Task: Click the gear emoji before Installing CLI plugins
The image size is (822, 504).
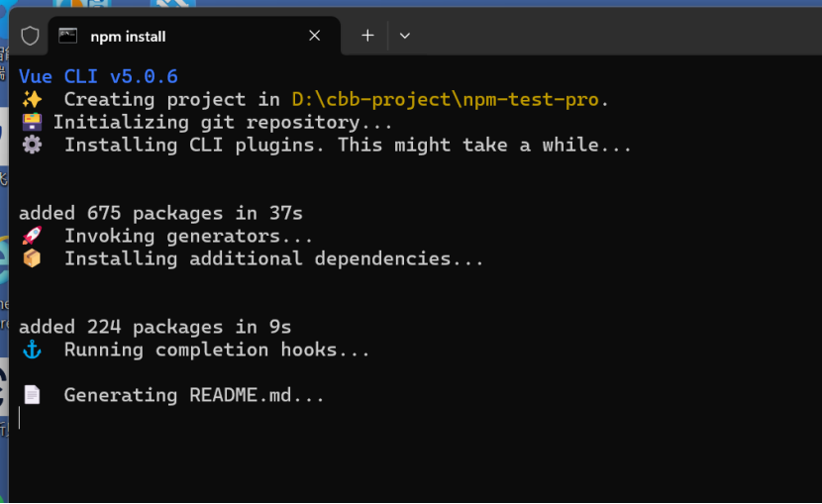Action: pos(32,146)
